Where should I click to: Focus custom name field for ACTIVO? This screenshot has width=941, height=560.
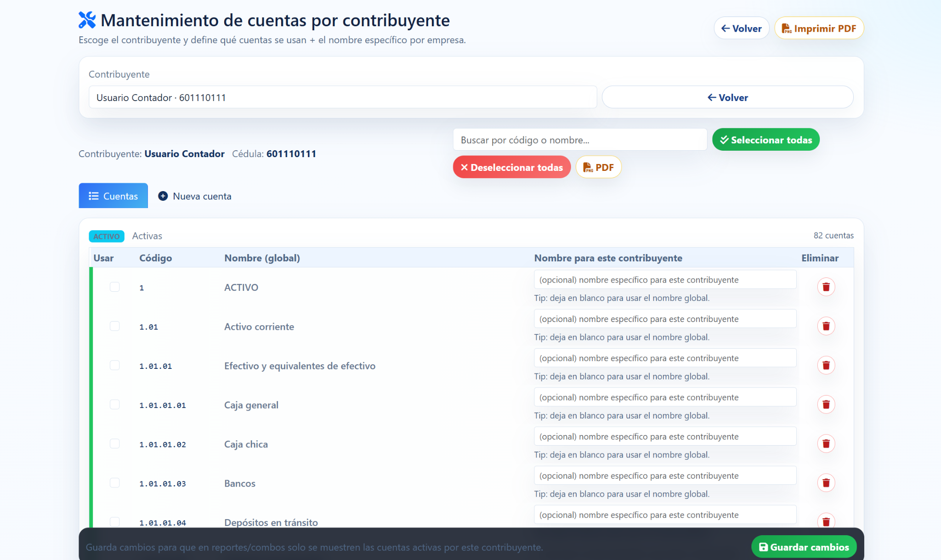(665, 280)
